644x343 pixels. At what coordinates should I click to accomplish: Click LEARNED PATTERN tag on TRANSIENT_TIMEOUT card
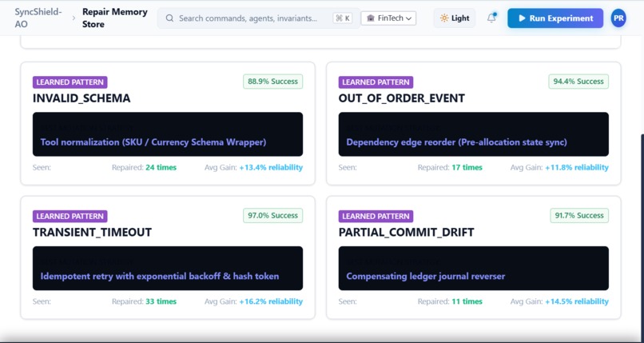[70, 216]
